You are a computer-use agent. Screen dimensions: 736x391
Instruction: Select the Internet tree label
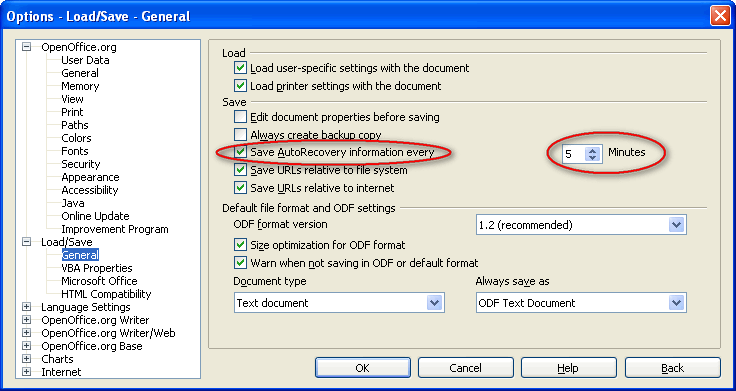click(x=61, y=373)
